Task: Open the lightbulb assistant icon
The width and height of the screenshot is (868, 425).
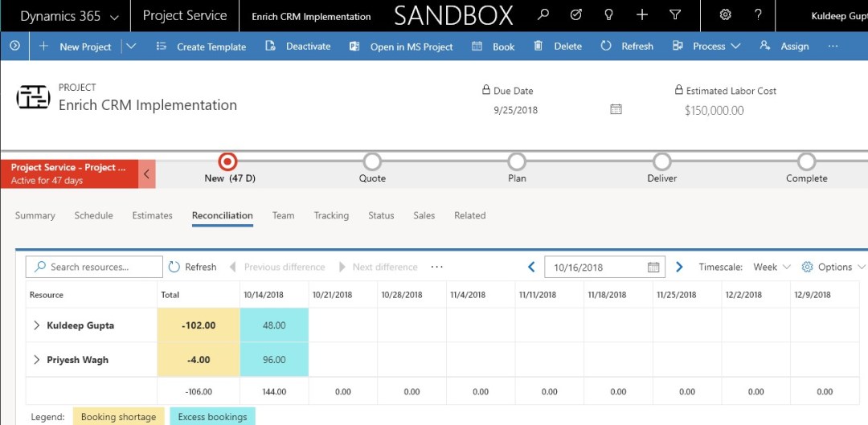Action: [608, 15]
